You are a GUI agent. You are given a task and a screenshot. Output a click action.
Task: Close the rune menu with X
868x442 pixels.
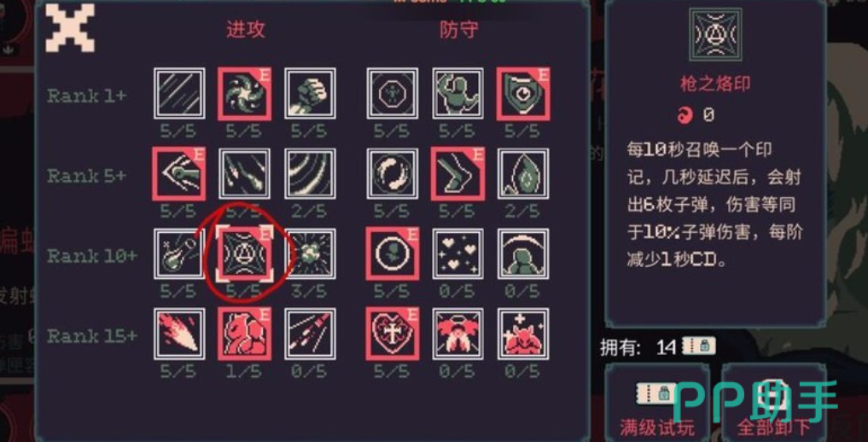(x=70, y=28)
